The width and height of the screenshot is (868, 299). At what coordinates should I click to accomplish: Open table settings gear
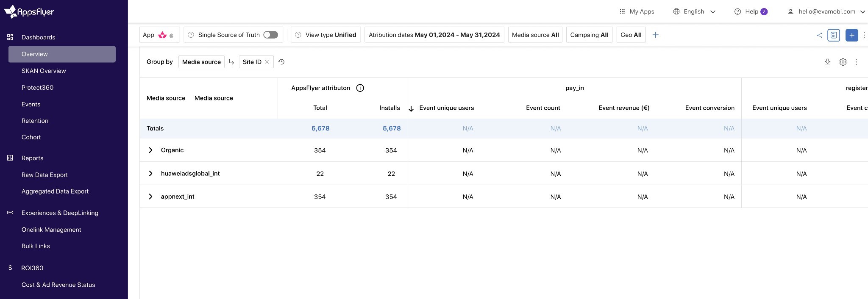(x=843, y=62)
